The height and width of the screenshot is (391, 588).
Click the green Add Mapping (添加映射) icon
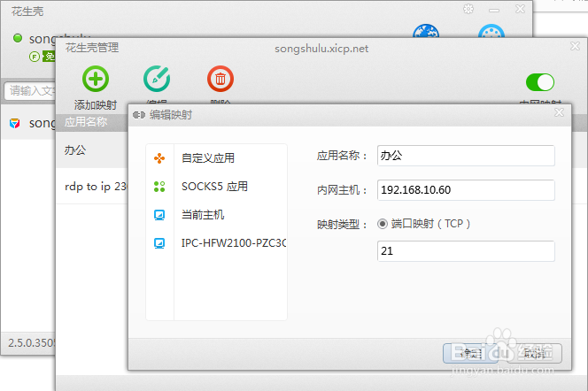[x=96, y=79]
